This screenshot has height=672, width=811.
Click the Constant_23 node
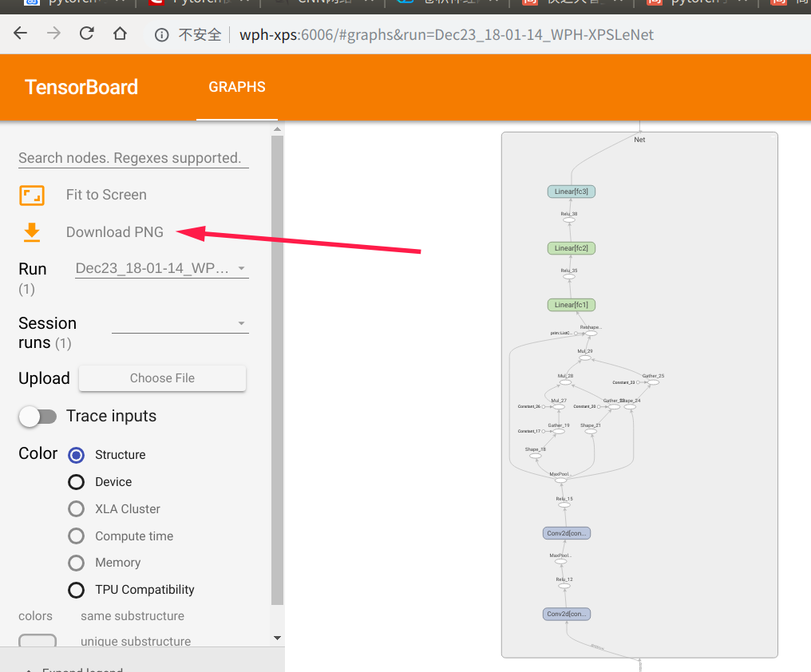(x=638, y=382)
